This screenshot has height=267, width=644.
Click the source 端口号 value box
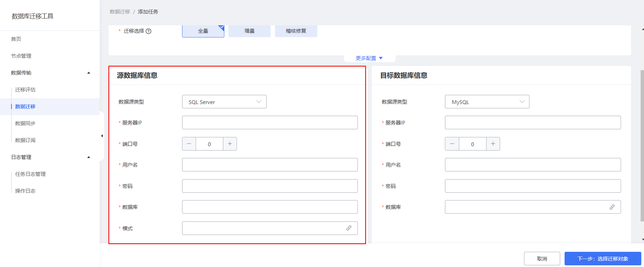pos(209,144)
